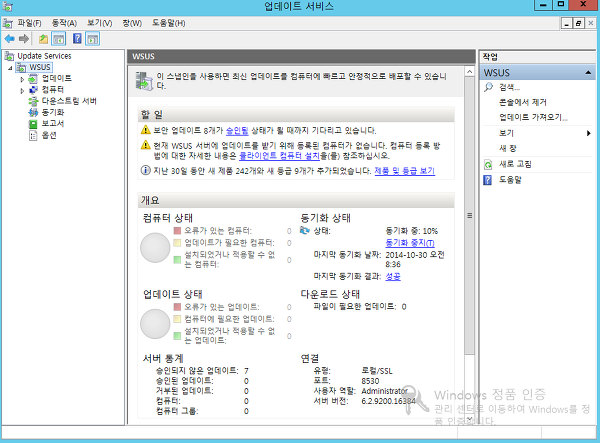Open the 동작(A) menu

point(64,23)
